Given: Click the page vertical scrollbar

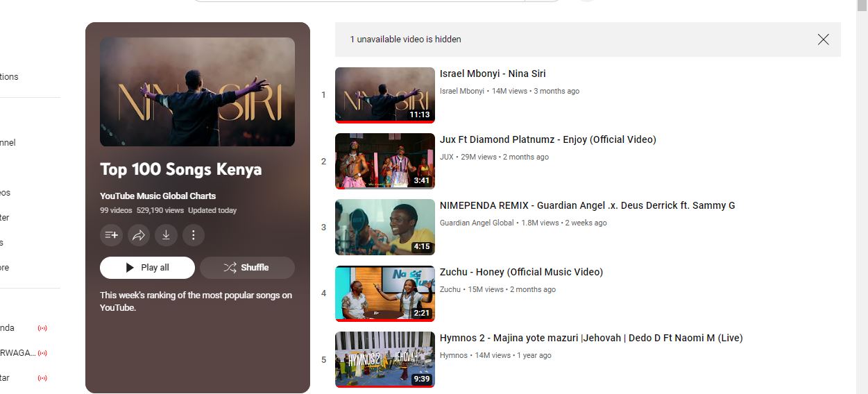Looking at the screenshot, I should [x=862, y=208].
